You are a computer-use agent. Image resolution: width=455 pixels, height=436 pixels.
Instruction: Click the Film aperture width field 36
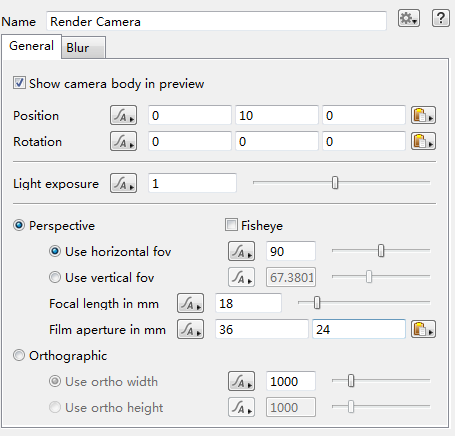click(262, 329)
